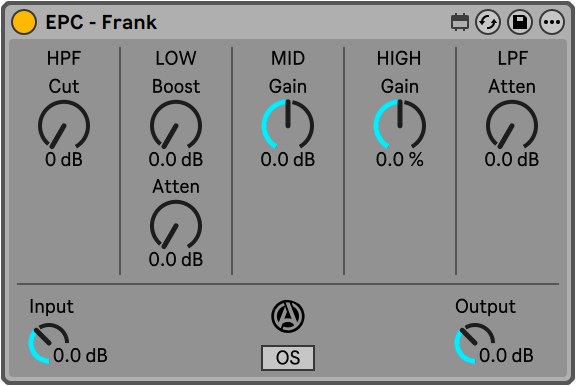Click the device title EPC - Frank
The image size is (576, 386).
(101, 22)
